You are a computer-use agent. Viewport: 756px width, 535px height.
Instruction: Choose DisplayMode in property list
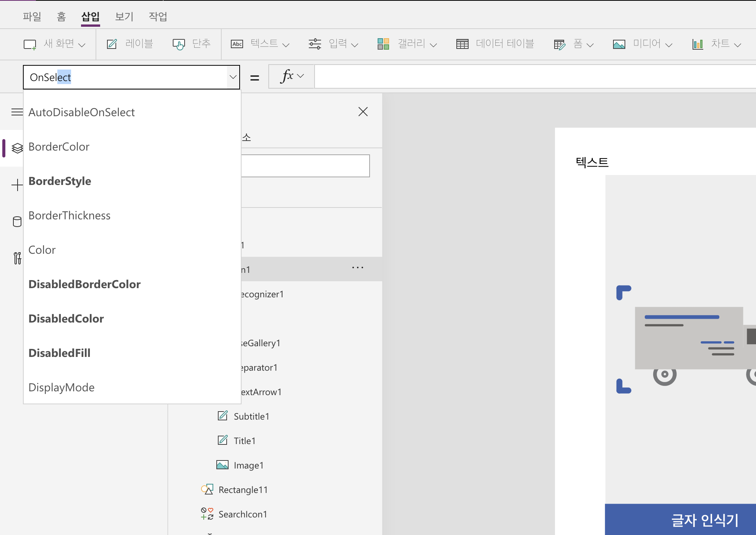[62, 387]
